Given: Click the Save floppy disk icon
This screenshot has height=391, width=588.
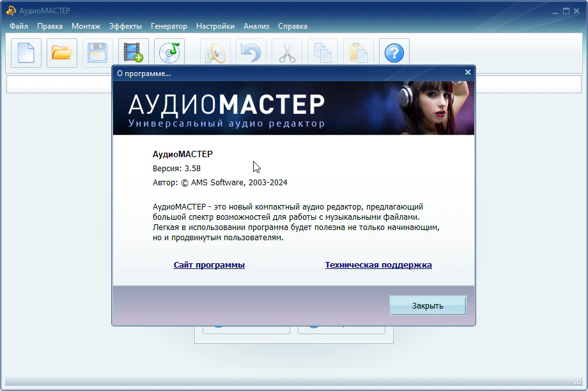Looking at the screenshot, I should pyautogui.click(x=98, y=53).
